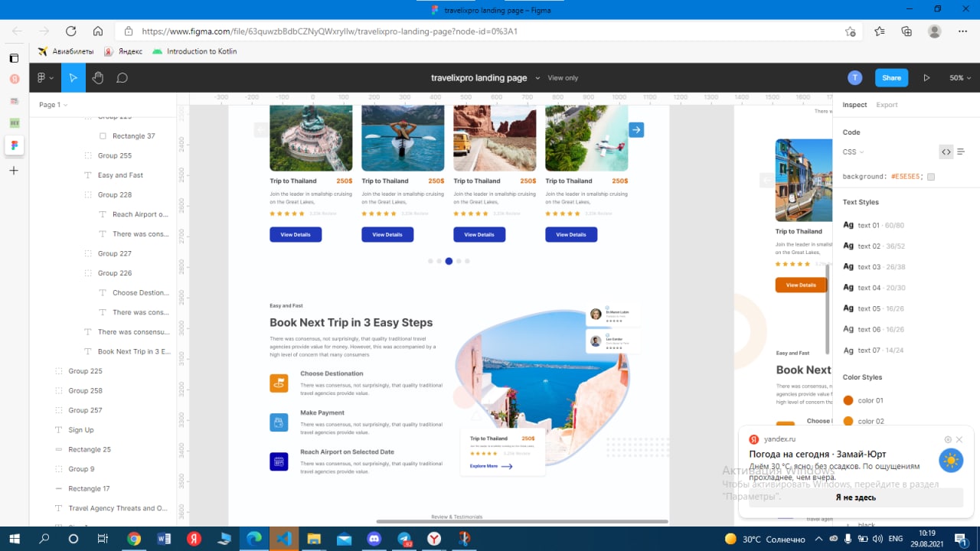Open the Windows notification center icon
The width and height of the screenshot is (980, 551).
pyautogui.click(x=960, y=539)
